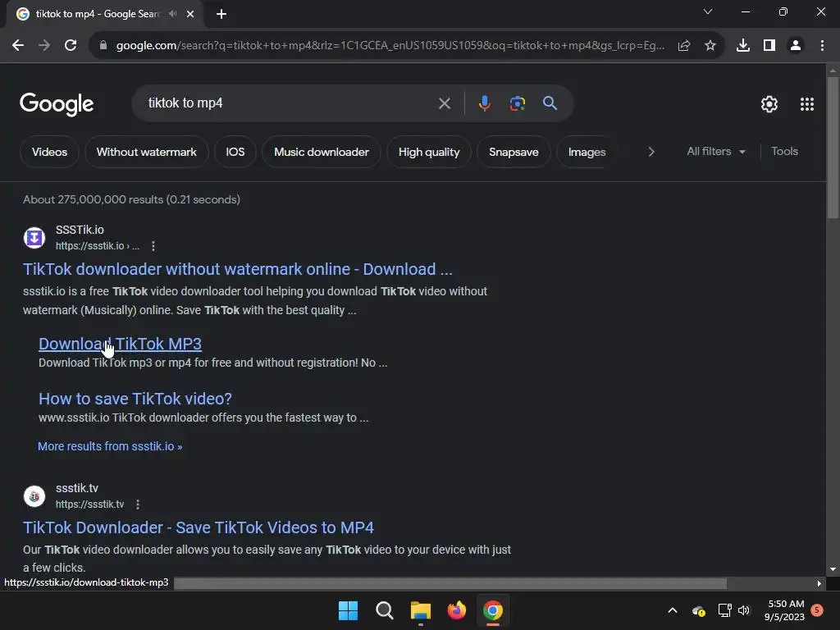Open the Windows Start menu
This screenshot has width=840, height=630.
point(348,610)
